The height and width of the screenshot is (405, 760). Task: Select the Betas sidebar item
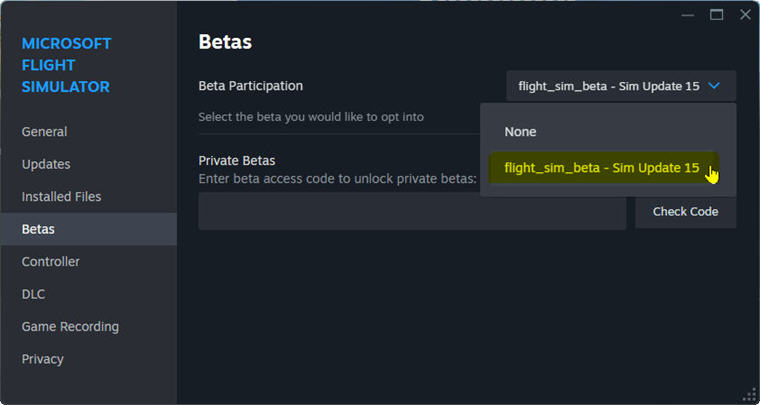(38, 229)
